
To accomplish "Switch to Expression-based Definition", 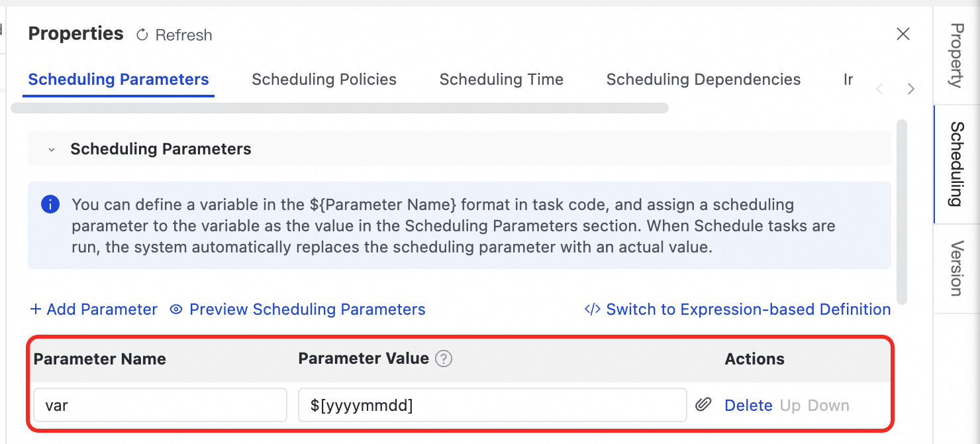I will coord(748,309).
